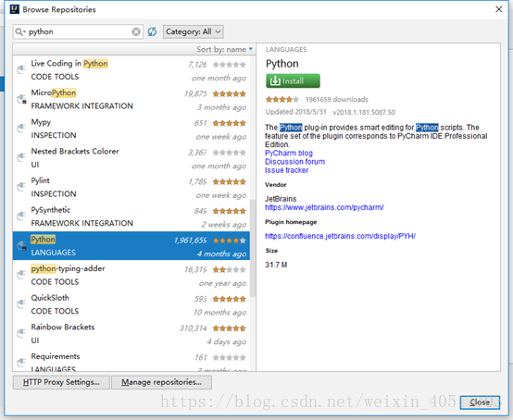
Task: Click the plugin icon beside PySynthetic
Action: pos(21,216)
